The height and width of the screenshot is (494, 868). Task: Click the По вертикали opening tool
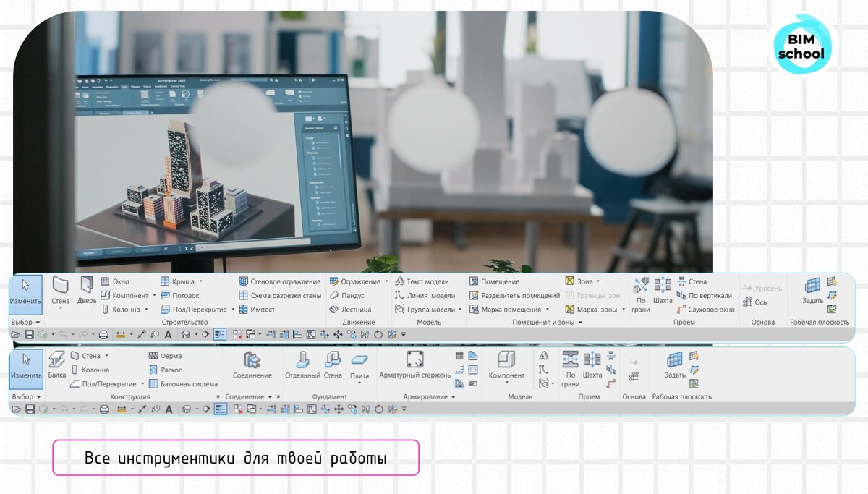704,295
